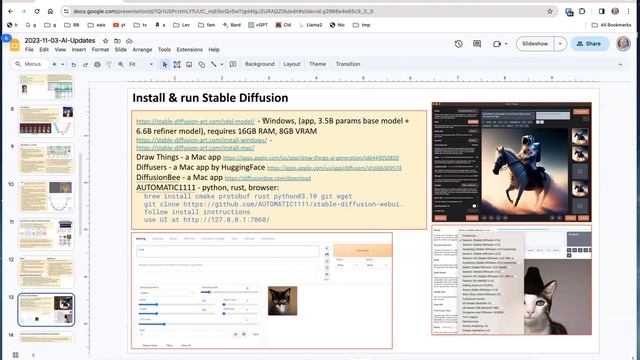
Task: Click the undo arrow in toolbar
Action: [x=73, y=64]
